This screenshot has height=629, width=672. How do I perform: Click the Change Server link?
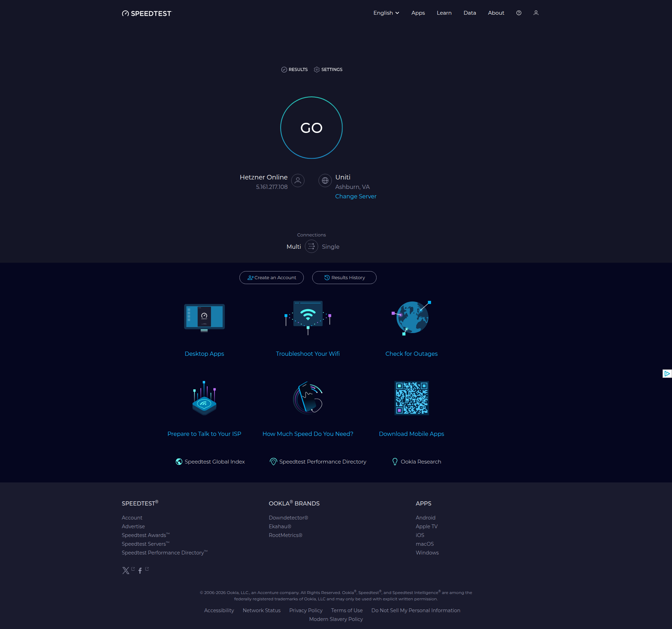[x=356, y=196]
